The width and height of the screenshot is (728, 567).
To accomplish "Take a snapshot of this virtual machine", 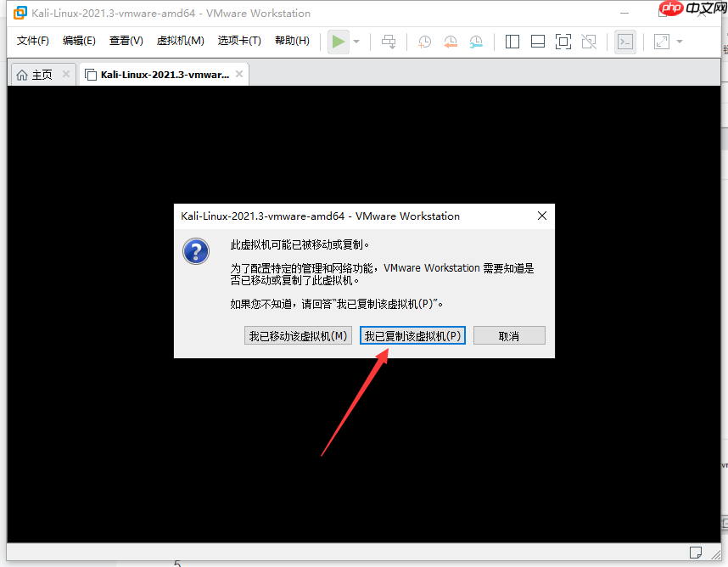I will (x=424, y=41).
